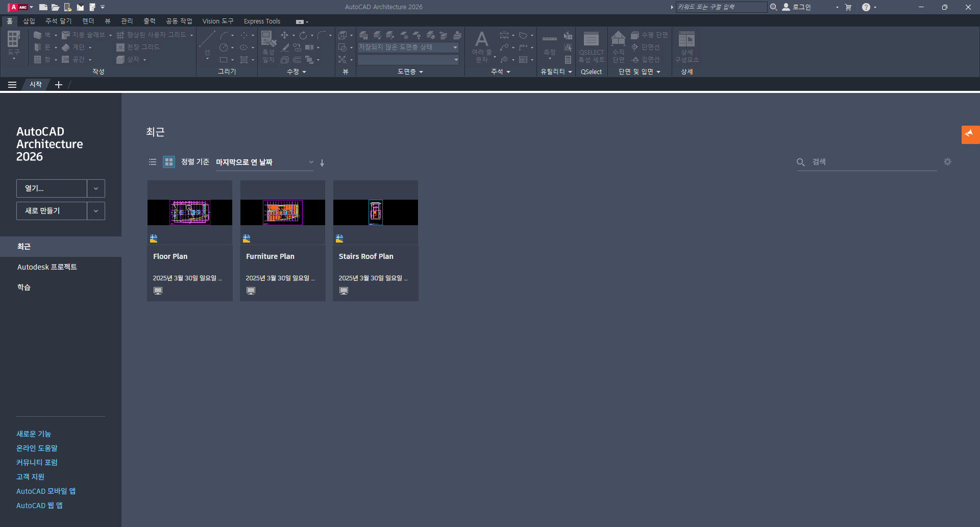The image size is (980, 527).
Task: Open the Furniture Plan drawing thumbnail
Action: [282, 212]
